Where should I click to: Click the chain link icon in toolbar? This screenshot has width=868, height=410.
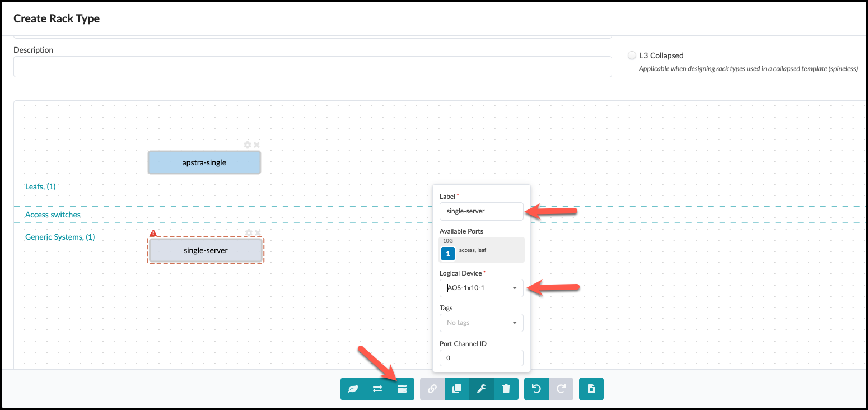tap(432, 389)
